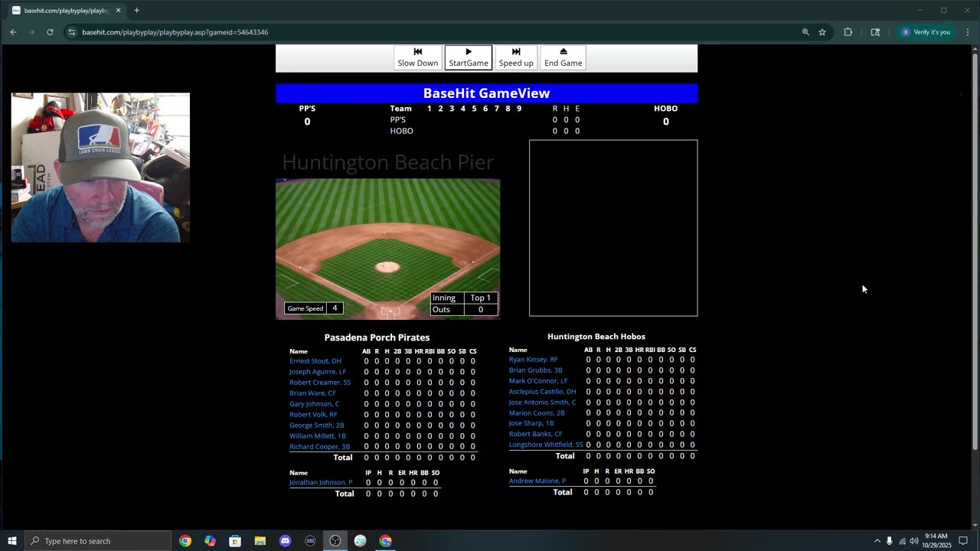This screenshot has height=551, width=980.
Task: Click the address bar URL
Action: click(x=175, y=32)
